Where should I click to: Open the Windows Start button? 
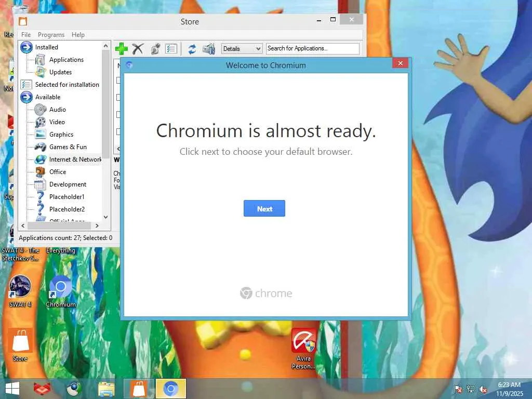[12, 389]
